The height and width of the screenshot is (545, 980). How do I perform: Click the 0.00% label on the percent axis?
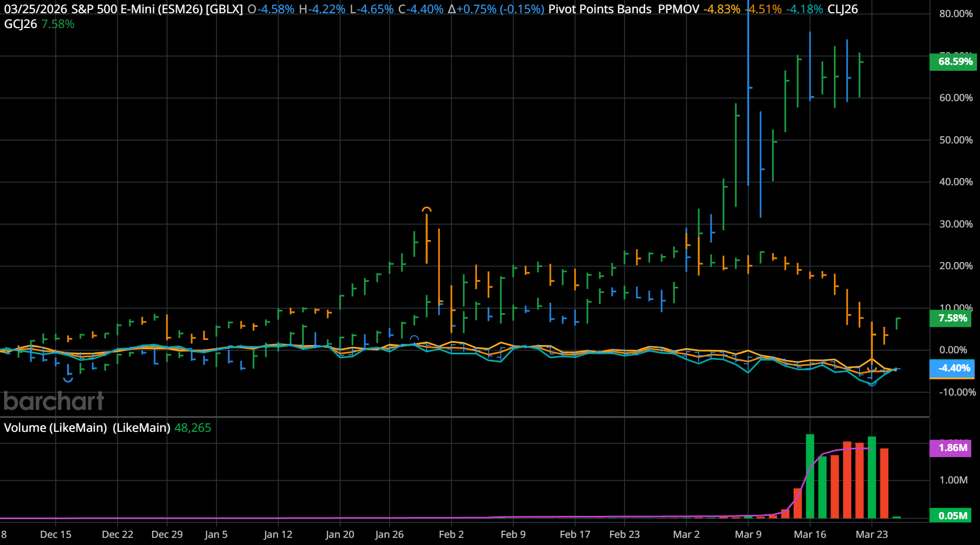953,350
